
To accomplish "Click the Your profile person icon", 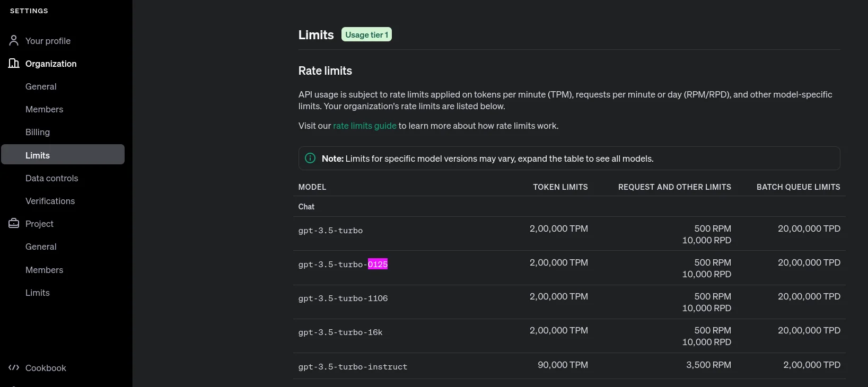I will (14, 40).
